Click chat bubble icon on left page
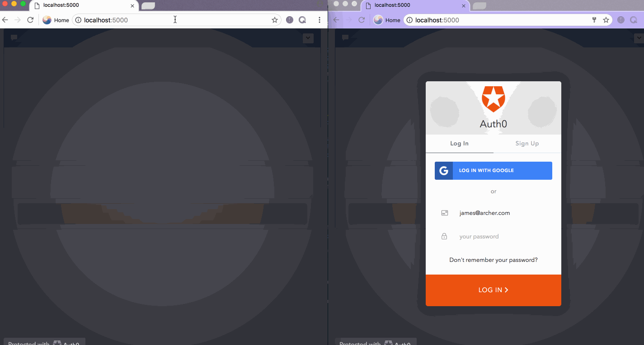This screenshot has width=644, height=345. tap(14, 38)
